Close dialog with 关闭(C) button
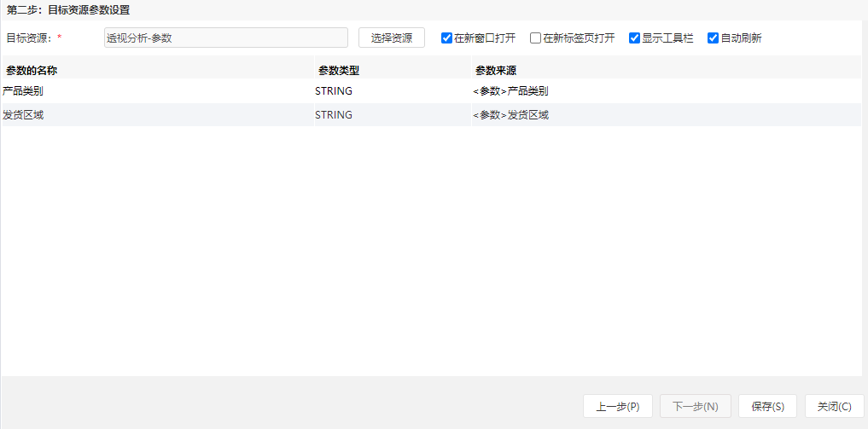 coord(834,406)
